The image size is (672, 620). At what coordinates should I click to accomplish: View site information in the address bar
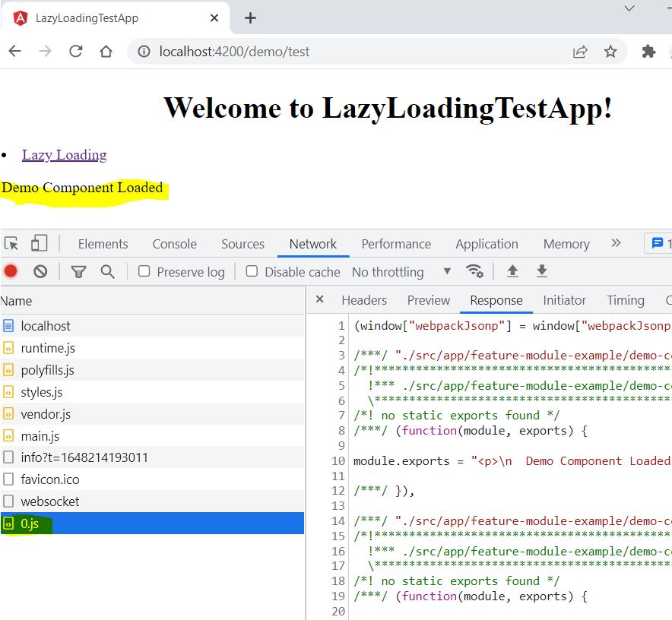[x=144, y=52]
